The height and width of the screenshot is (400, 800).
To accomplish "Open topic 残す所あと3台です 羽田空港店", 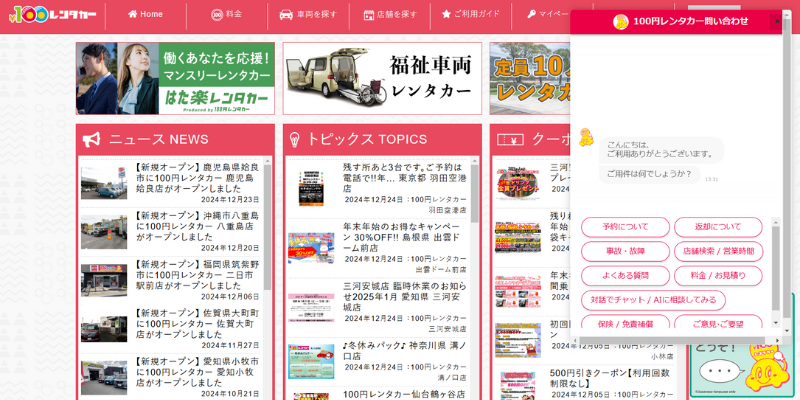I will point(404,178).
